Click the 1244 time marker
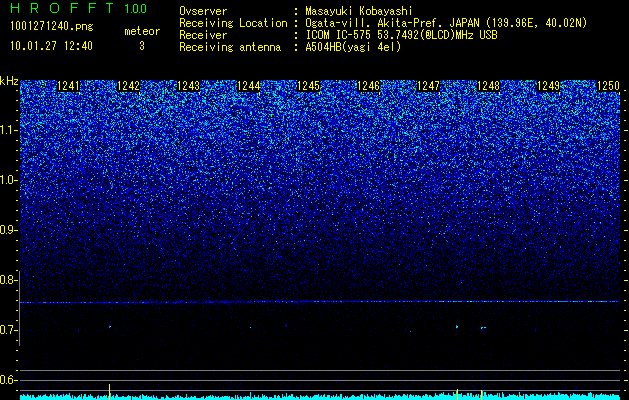Screen dimensions: 629x400 click(x=248, y=86)
